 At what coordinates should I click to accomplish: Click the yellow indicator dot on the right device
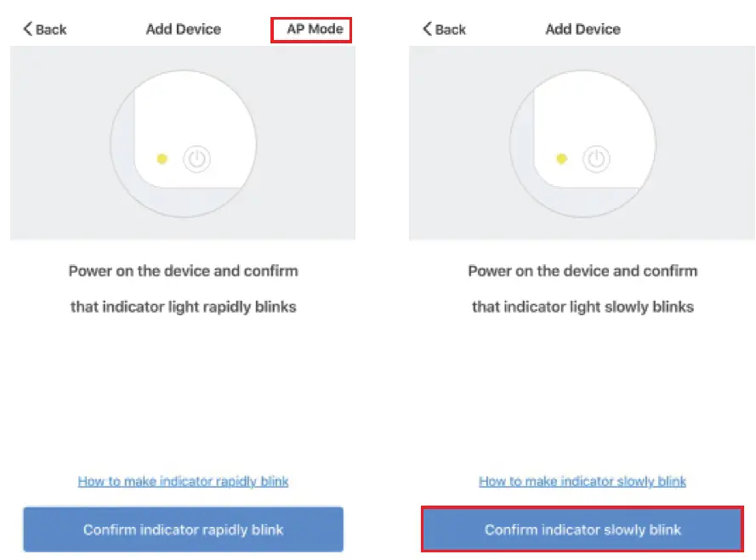(562, 159)
